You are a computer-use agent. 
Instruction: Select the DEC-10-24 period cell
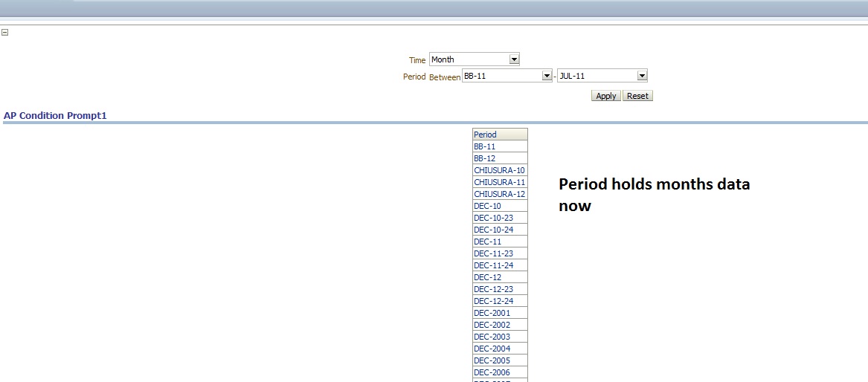coord(500,230)
